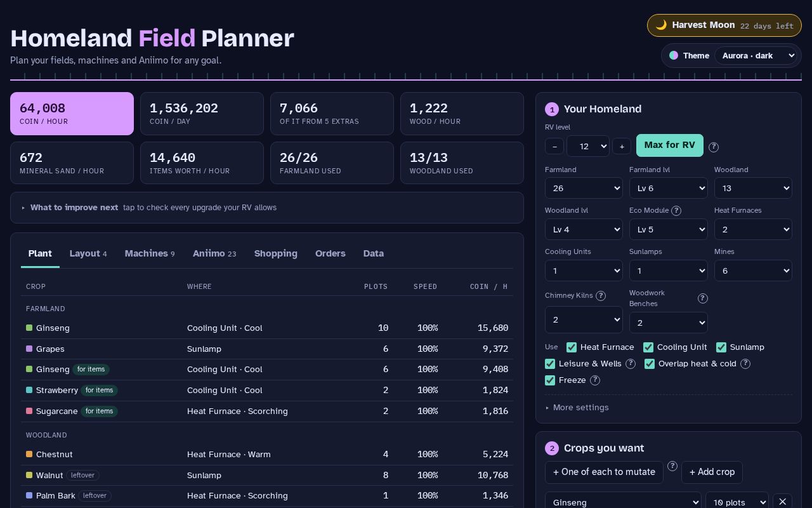Toggle the Heat Furnace checkbox

tap(572, 347)
